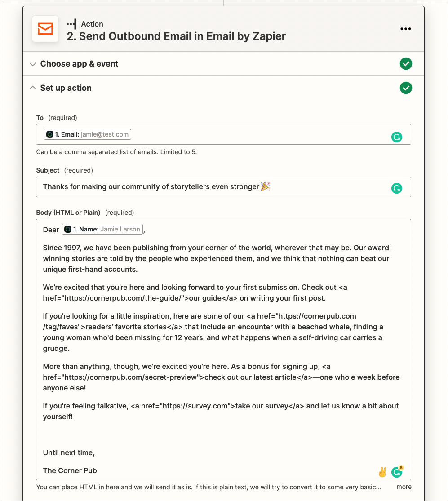Collapse the Set up action section chevron
This screenshot has width=448, height=501.
[32, 88]
